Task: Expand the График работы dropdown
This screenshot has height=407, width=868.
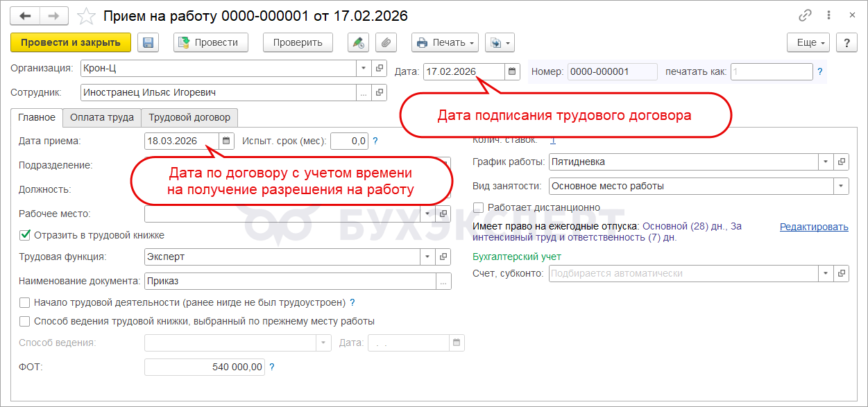Action: tap(826, 162)
